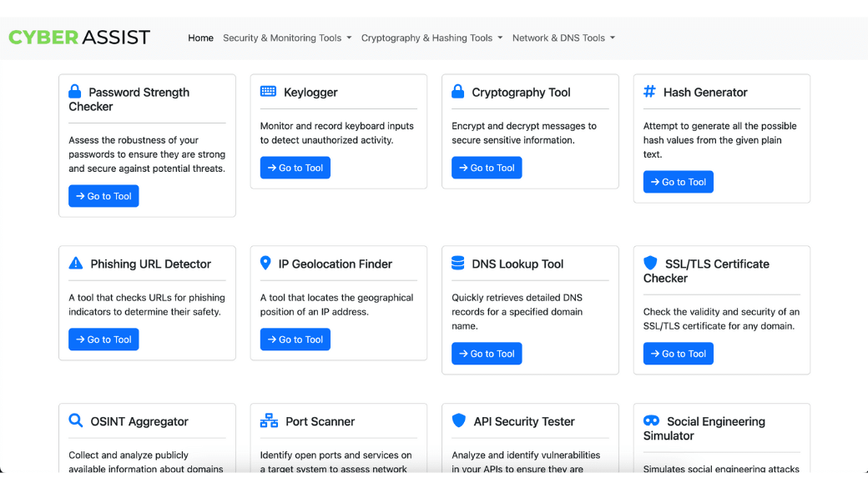This screenshot has width=868, height=488.
Task: Click the keyboard icon next to Keylogger
Action: (x=268, y=92)
